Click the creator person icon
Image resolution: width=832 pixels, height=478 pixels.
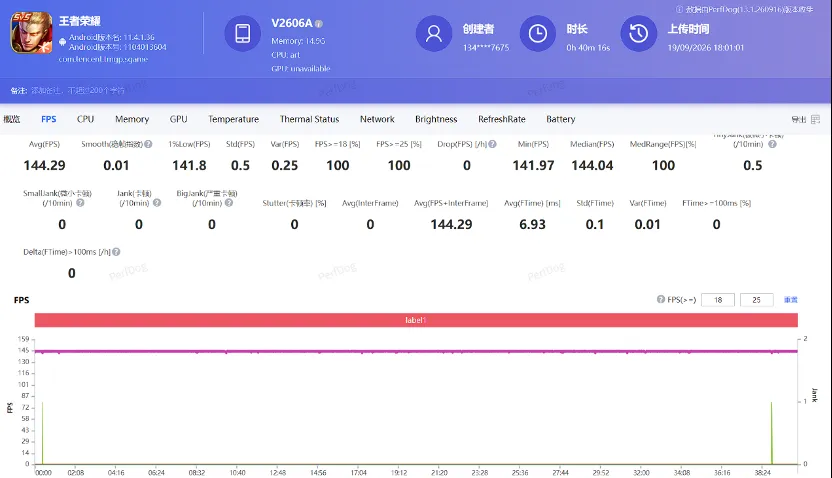click(434, 33)
